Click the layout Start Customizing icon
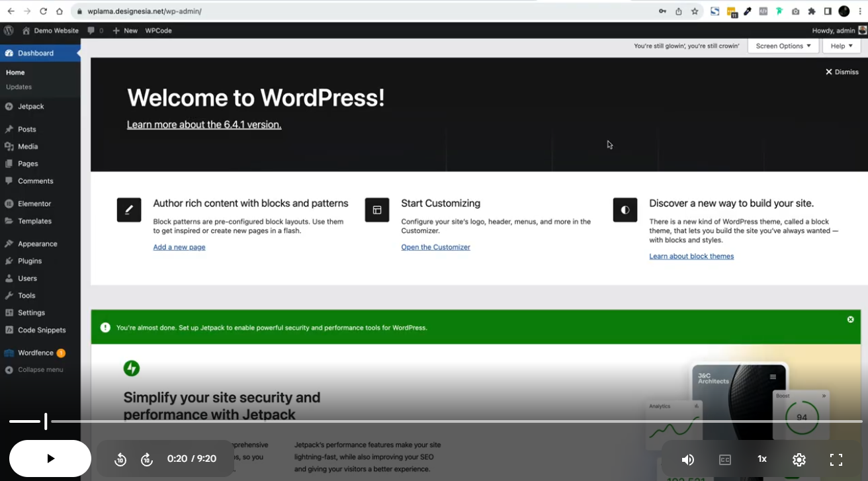 pyautogui.click(x=377, y=210)
